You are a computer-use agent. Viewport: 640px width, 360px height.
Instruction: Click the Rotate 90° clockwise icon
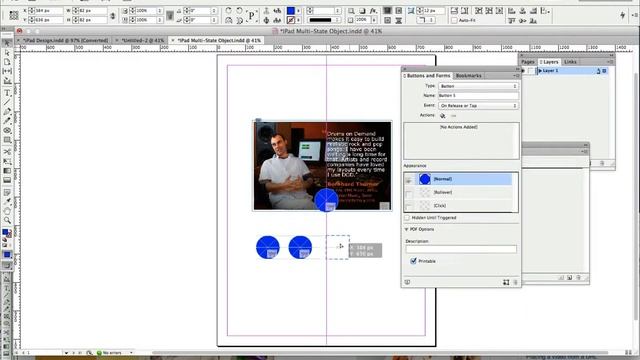pos(229,11)
